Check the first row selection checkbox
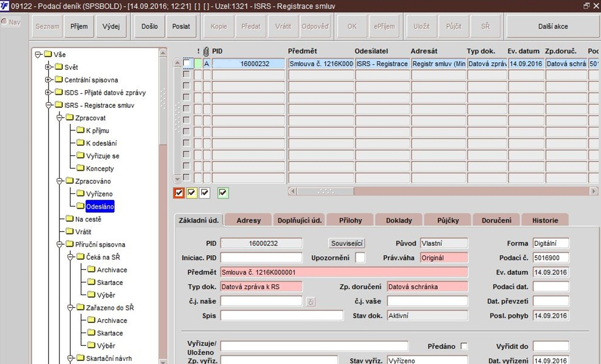The height and width of the screenshot is (364, 601). (x=187, y=63)
